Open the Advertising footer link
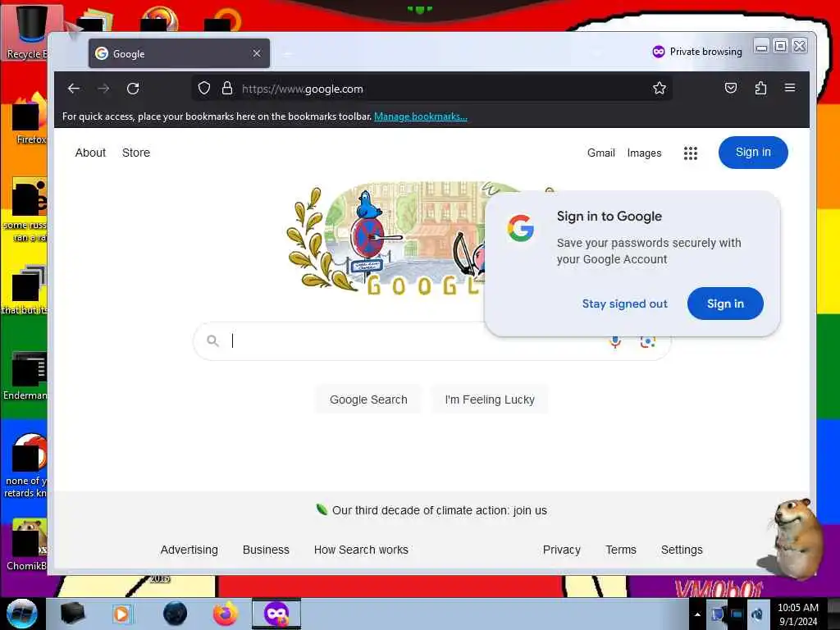This screenshot has width=840, height=630. [189, 550]
